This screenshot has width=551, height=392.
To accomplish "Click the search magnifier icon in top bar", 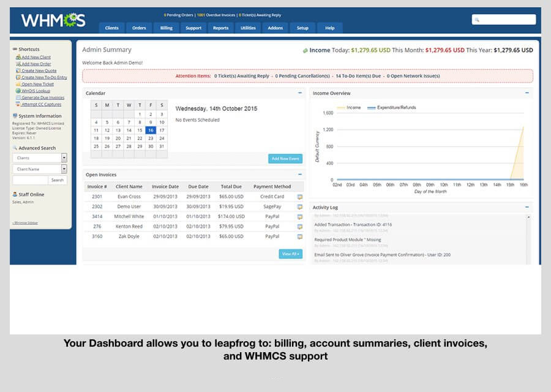I will [x=477, y=20].
